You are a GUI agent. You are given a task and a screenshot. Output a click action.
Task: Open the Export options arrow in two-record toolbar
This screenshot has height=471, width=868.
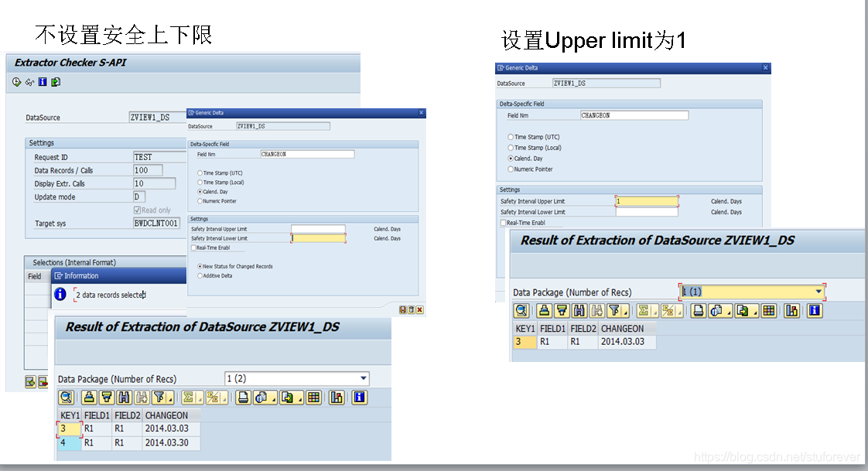coord(301,398)
